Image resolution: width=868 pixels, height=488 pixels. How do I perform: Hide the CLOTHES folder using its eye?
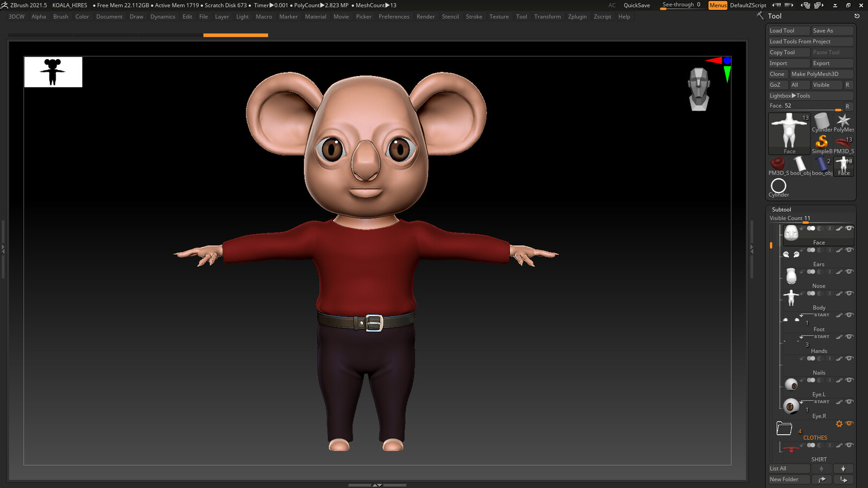[849, 423]
